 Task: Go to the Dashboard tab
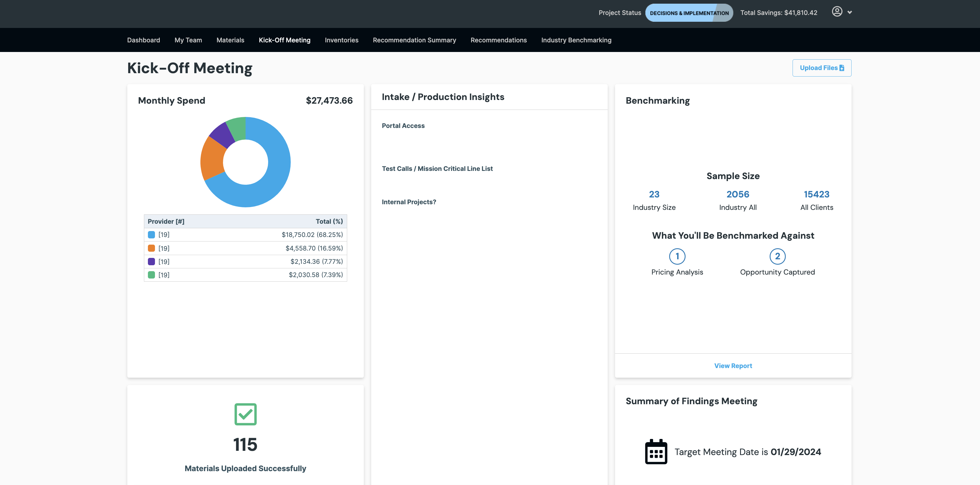tap(143, 40)
